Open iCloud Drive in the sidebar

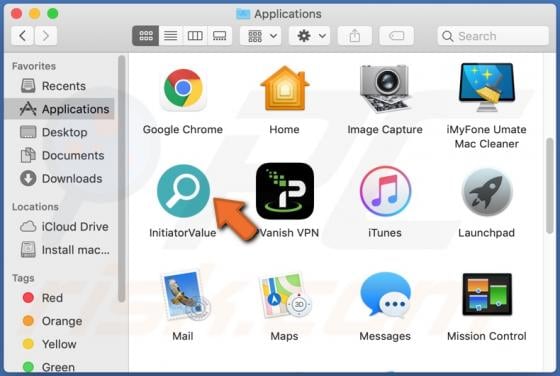click(60, 227)
